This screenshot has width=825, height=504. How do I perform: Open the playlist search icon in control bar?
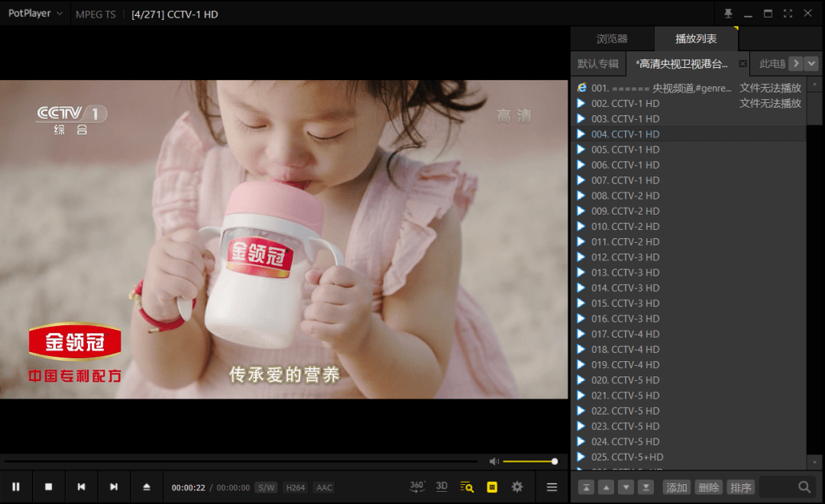click(467, 487)
